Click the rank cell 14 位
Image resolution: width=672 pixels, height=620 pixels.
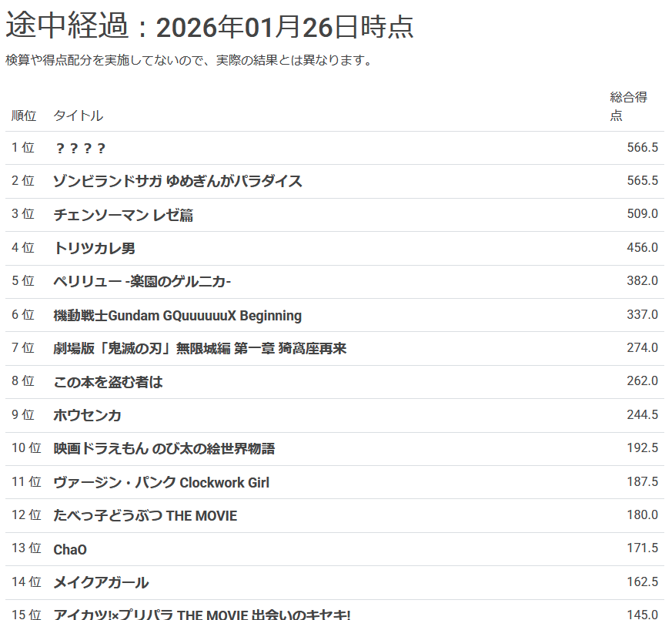click(26, 581)
